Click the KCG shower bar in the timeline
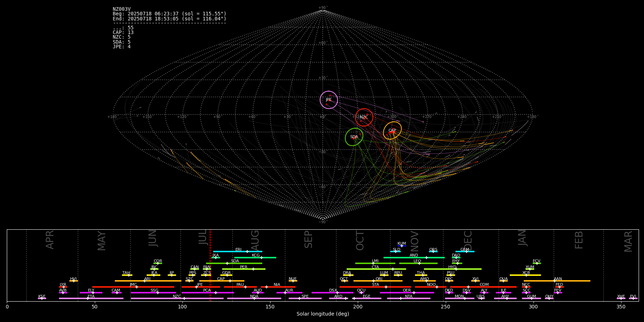 [255, 257]
